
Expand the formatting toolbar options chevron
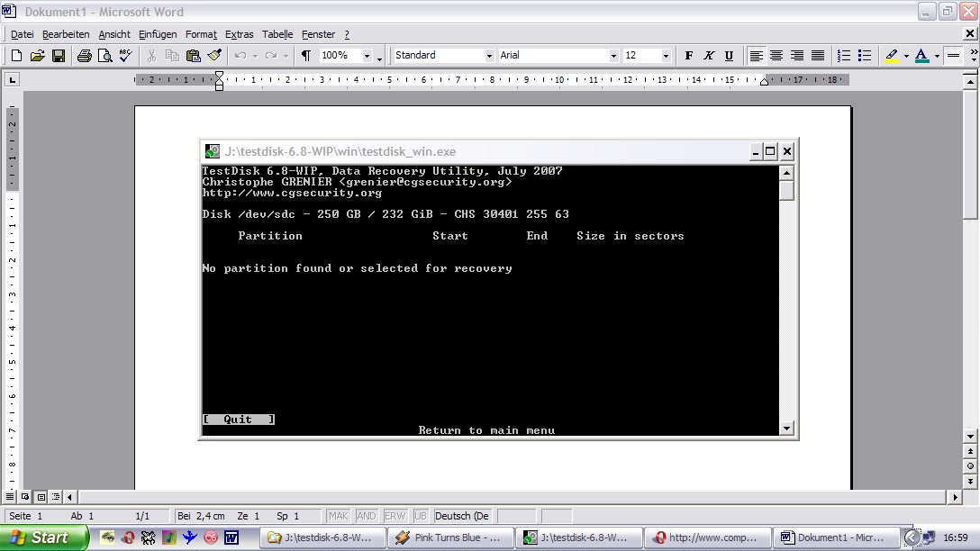click(973, 56)
